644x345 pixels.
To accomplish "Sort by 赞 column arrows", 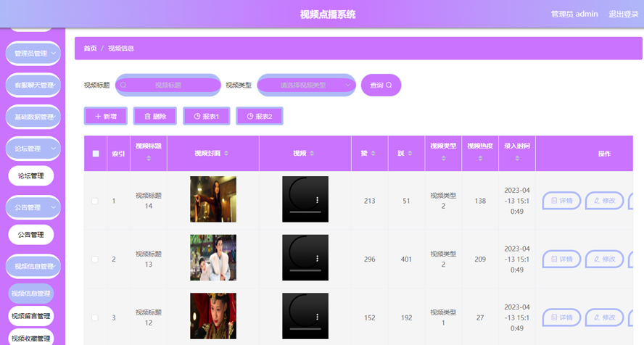I will pyautogui.click(x=373, y=154).
